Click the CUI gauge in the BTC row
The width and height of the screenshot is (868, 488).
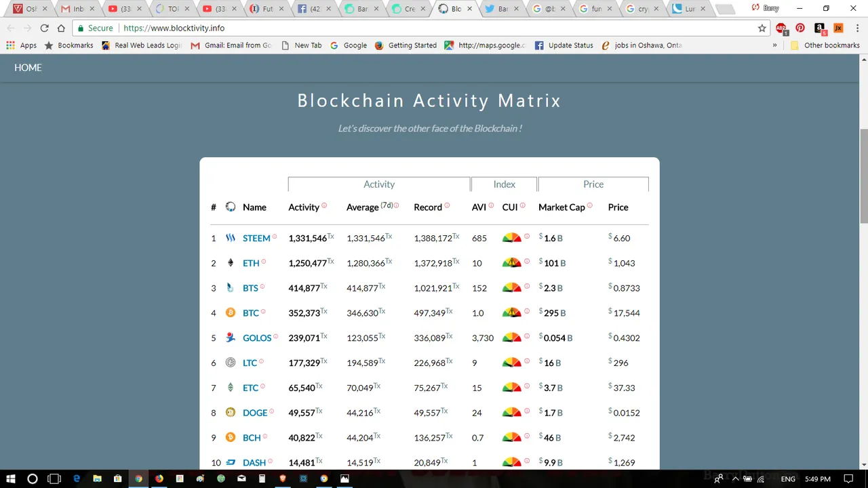coord(511,312)
